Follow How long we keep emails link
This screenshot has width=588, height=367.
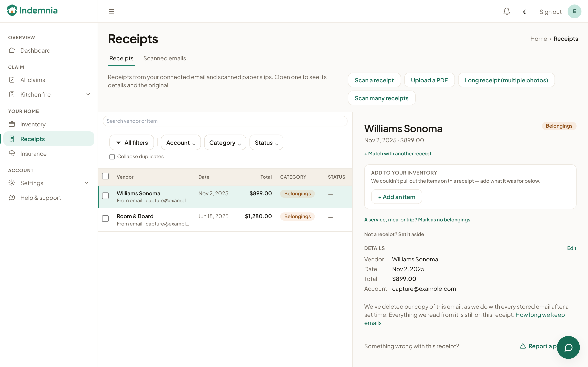(x=464, y=319)
